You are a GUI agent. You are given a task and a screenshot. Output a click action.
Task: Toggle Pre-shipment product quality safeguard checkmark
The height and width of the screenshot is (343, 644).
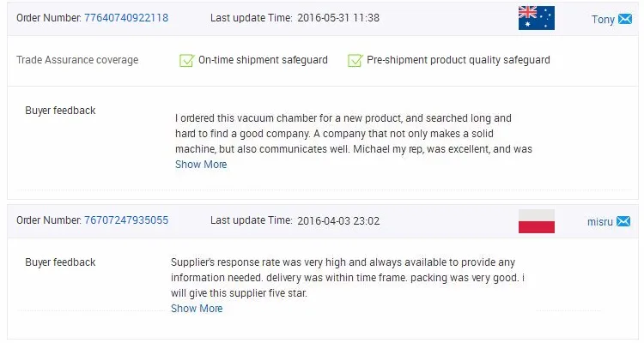point(355,60)
